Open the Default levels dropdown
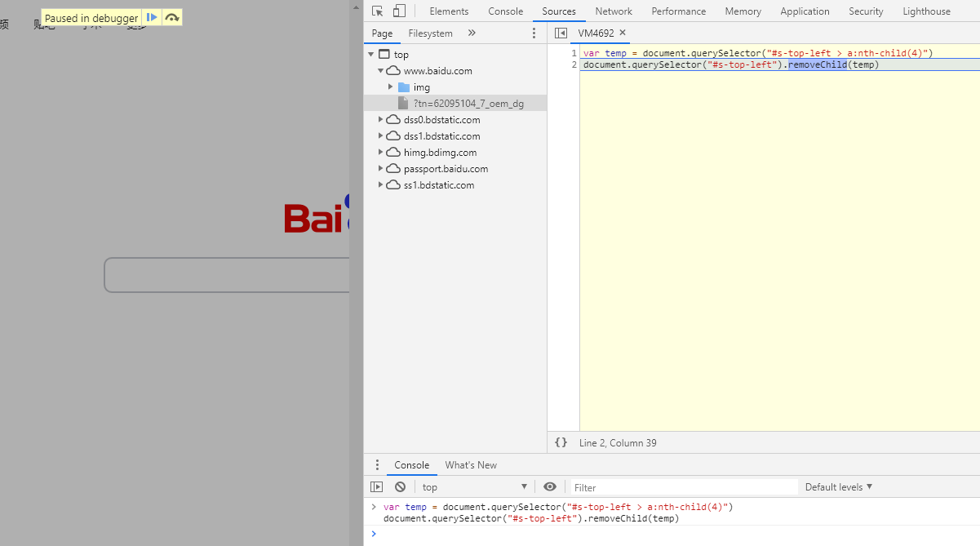This screenshot has width=980, height=546. 839,487
